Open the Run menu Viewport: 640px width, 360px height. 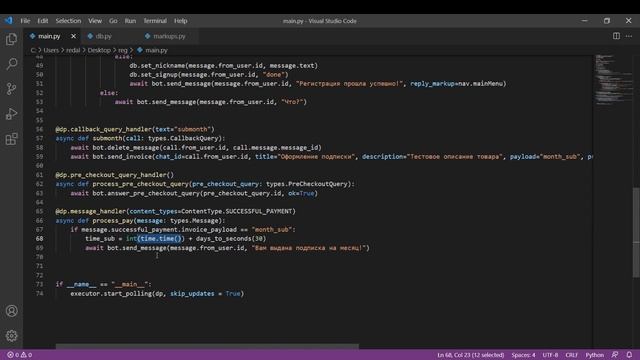point(130,21)
